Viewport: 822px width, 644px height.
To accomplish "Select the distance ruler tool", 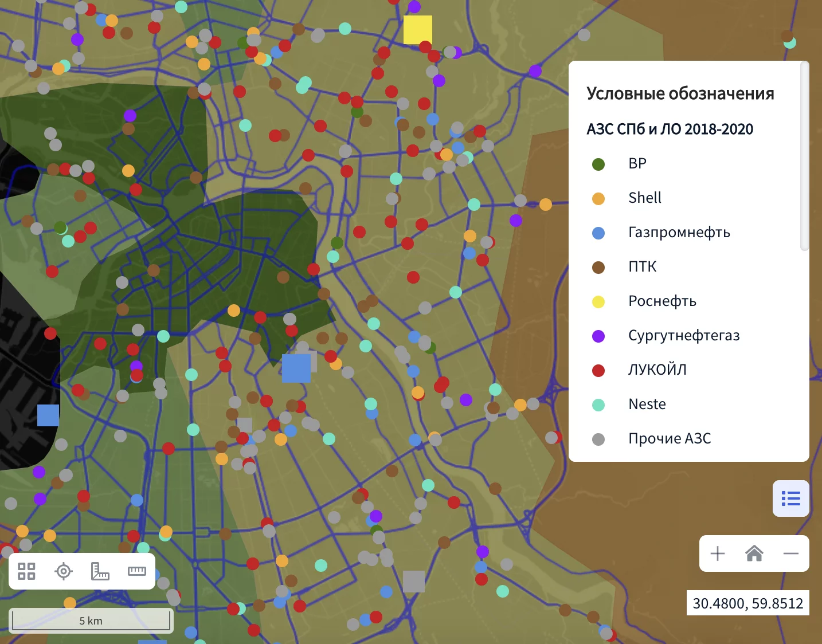I will [137, 571].
